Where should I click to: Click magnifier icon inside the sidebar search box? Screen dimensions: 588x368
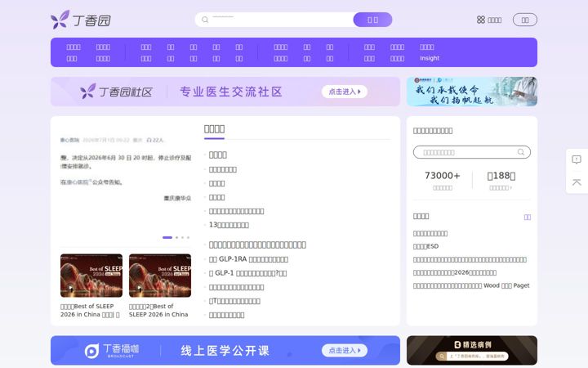pos(521,152)
